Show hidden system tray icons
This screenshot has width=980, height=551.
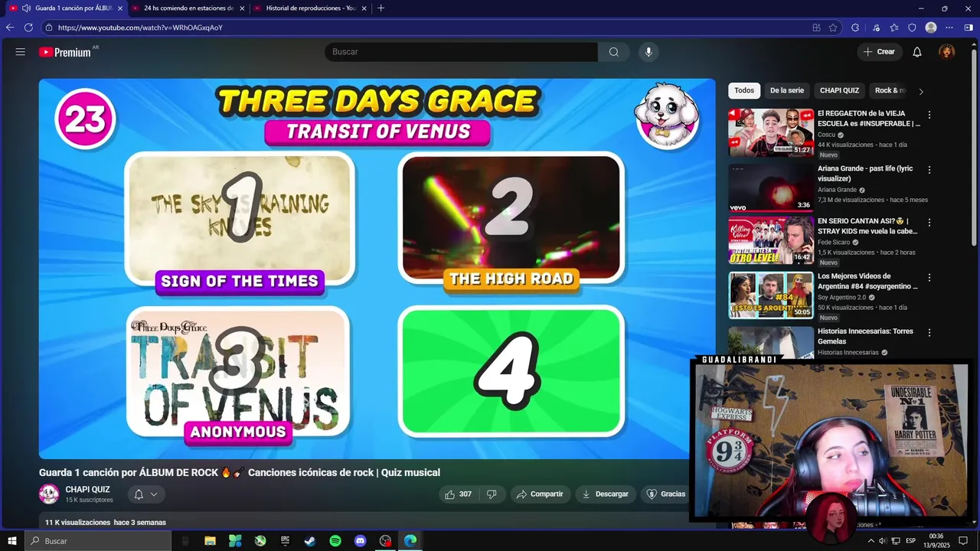point(871,541)
